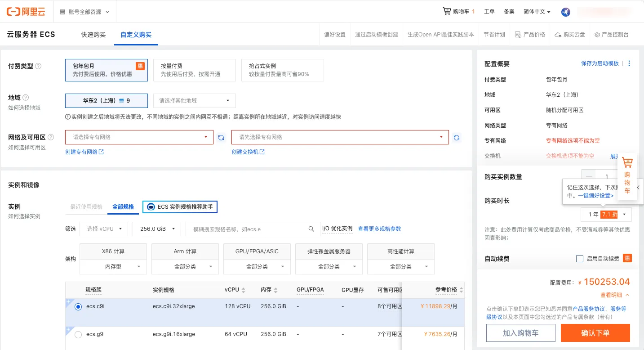Open more options next to 保存为启动模板

[629, 63]
